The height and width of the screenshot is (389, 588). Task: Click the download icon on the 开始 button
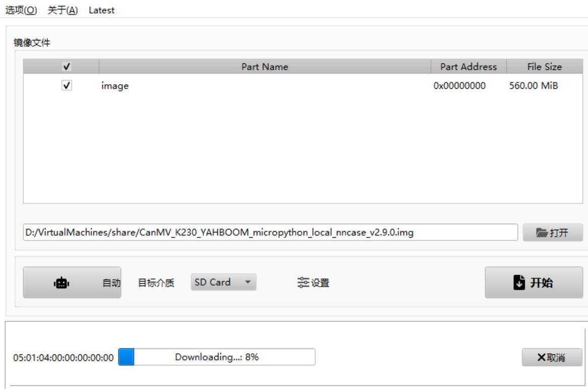518,283
